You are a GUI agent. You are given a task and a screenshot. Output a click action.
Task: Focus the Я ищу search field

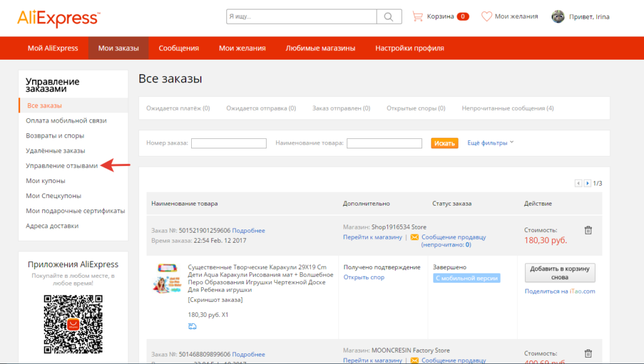[301, 17]
